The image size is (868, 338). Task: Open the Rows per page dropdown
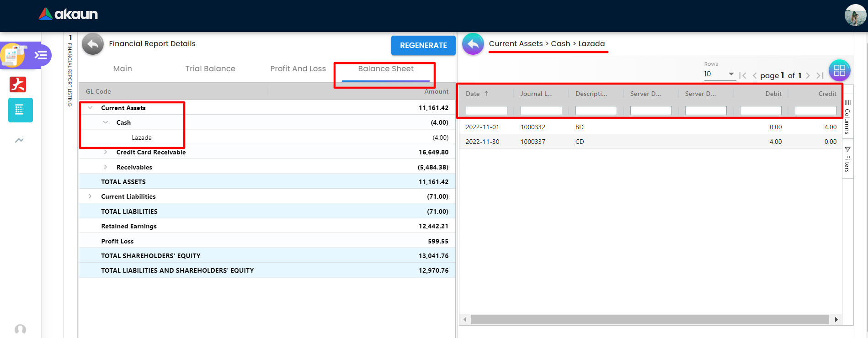(x=719, y=74)
